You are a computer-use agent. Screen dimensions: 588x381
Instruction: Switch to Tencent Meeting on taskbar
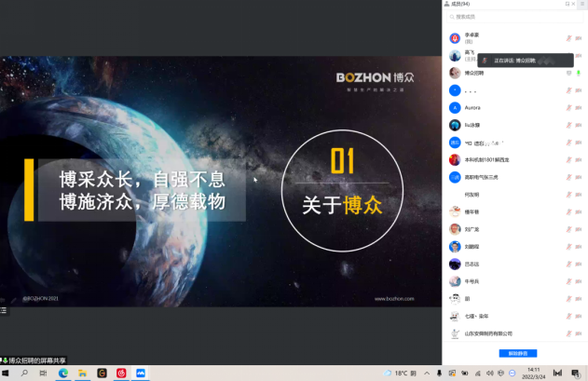pyautogui.click(x=141, y=374)
